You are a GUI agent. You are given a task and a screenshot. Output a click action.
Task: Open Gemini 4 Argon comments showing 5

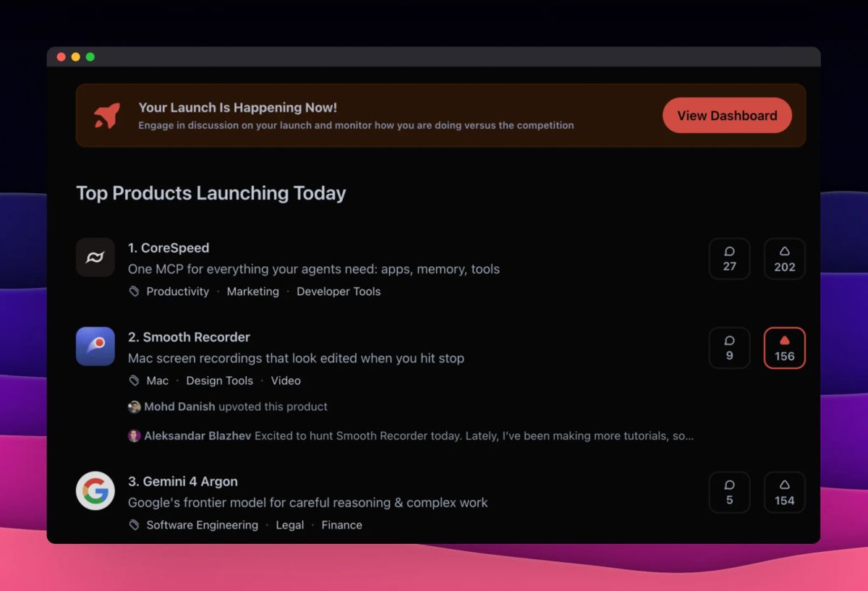click(729, 492)
